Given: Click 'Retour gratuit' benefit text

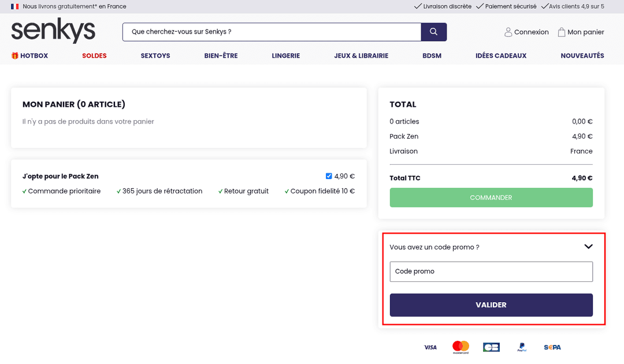Looking at the screenshot, I should [x=246, y=191].
